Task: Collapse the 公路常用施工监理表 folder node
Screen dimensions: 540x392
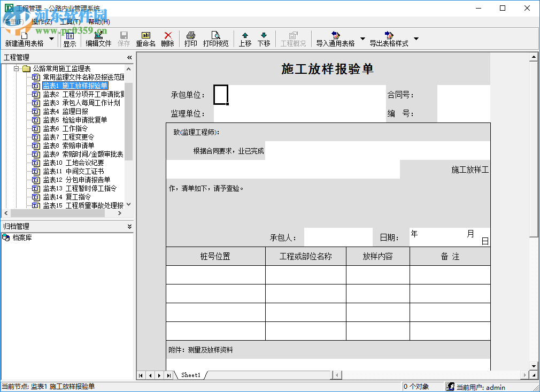Action: 15,68
